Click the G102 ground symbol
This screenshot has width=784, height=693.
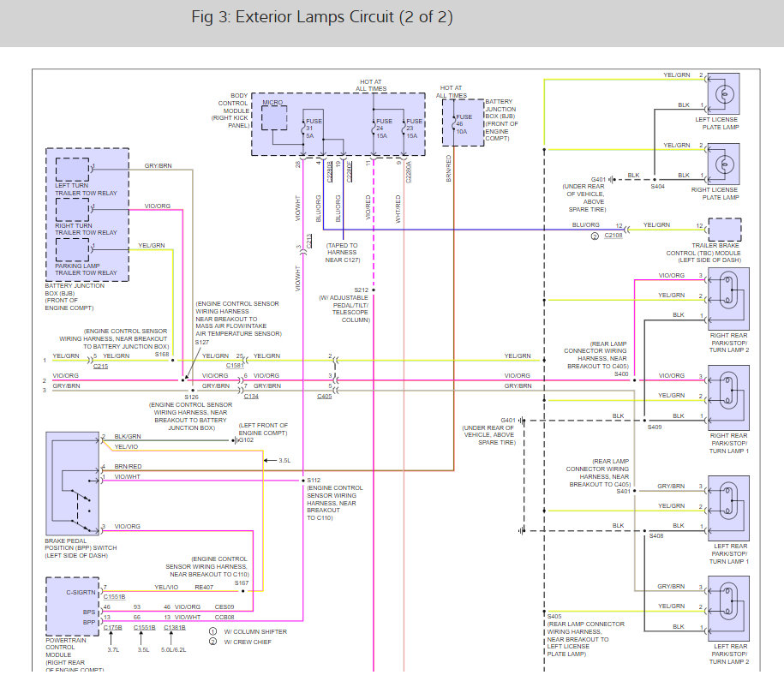coord(235,440)
